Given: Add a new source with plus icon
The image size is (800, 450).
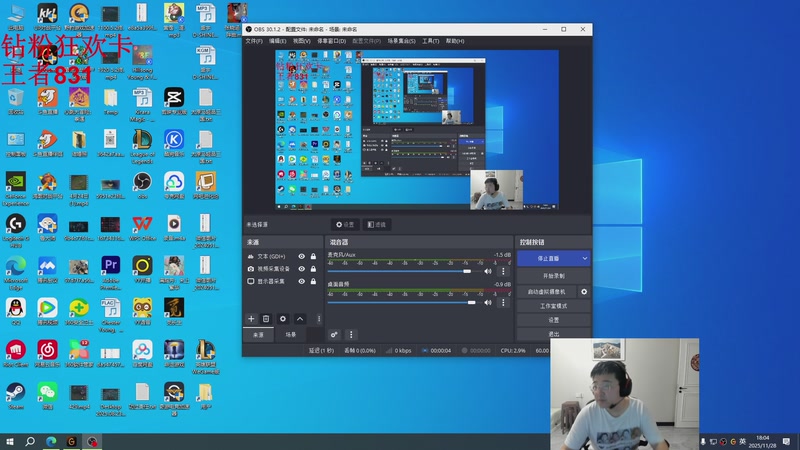Looking at the screenshot, I should point(251,319).
